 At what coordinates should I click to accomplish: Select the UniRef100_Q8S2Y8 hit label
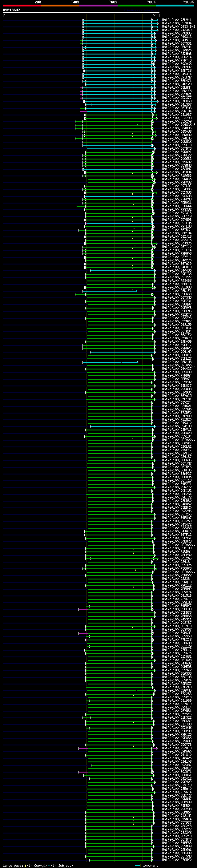(x=177, y=826)
